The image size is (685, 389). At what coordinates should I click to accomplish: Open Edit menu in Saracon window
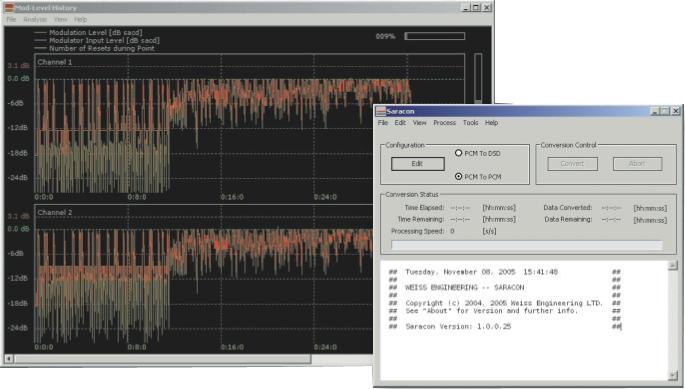[400, 123]
